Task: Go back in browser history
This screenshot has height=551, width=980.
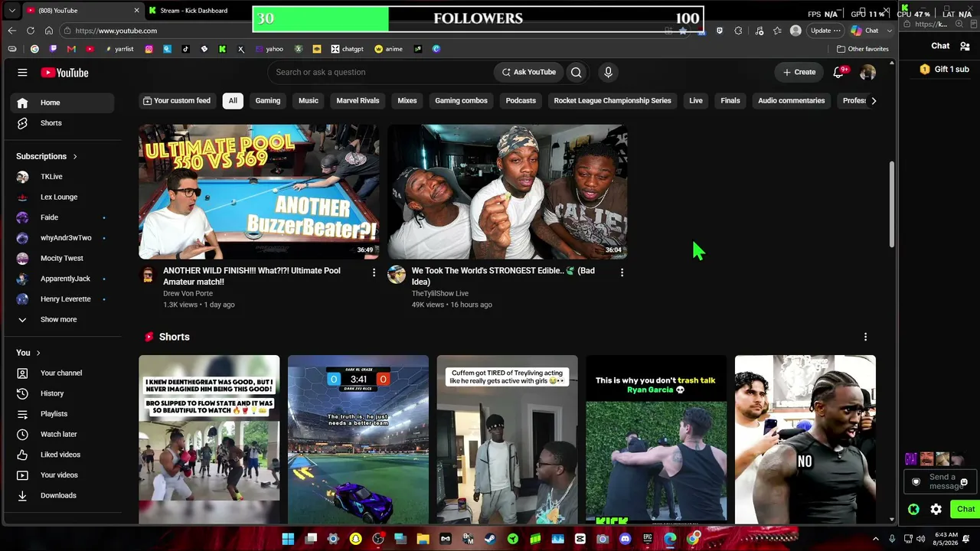Action: coord(11,31)
